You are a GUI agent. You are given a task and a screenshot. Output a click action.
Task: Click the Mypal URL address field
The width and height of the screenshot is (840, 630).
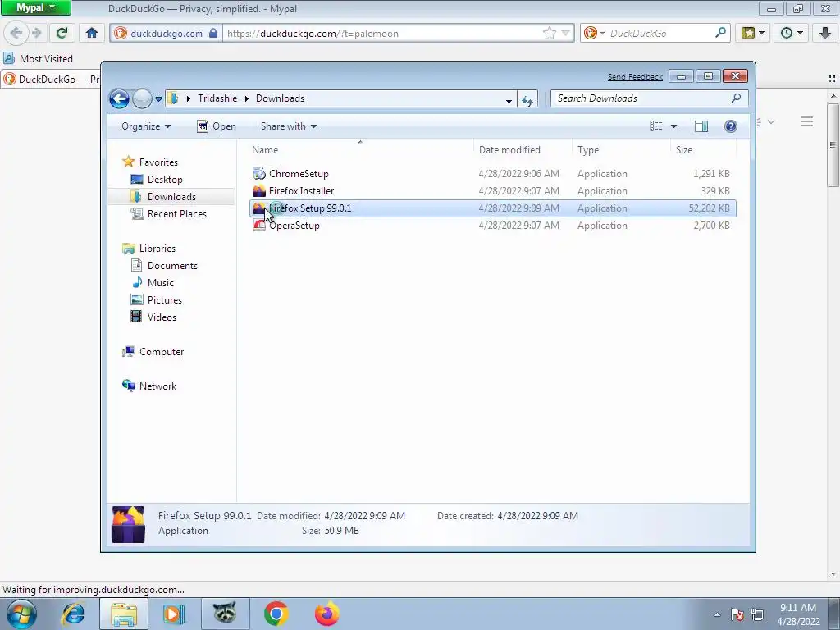(x=381, y=33)
